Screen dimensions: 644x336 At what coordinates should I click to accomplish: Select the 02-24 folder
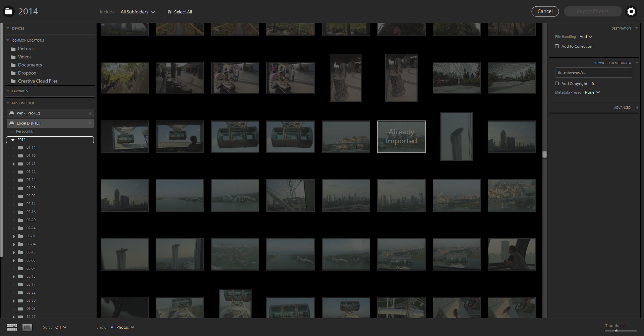[31, 228]
